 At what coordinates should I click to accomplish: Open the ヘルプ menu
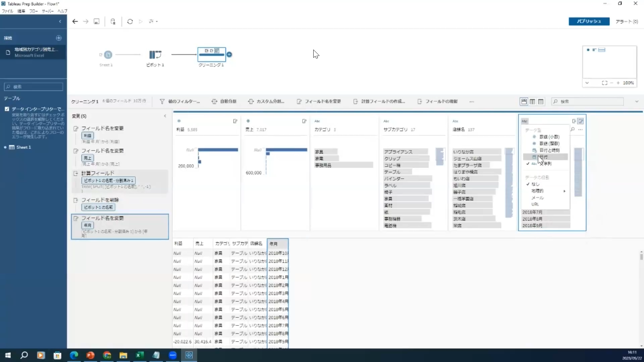[x=62, y=11]
